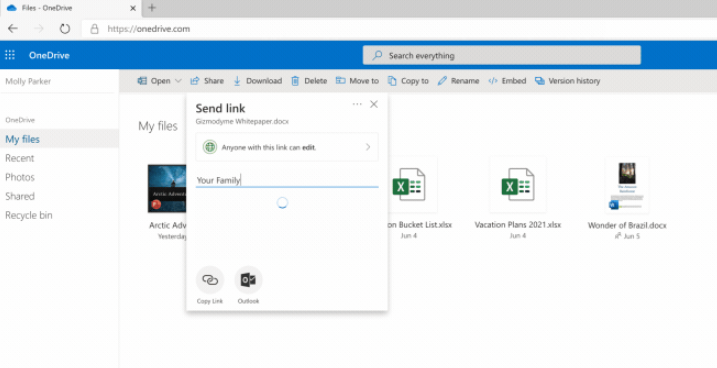
Task: Open Photos in the sidebar
Action: (20, 177)
